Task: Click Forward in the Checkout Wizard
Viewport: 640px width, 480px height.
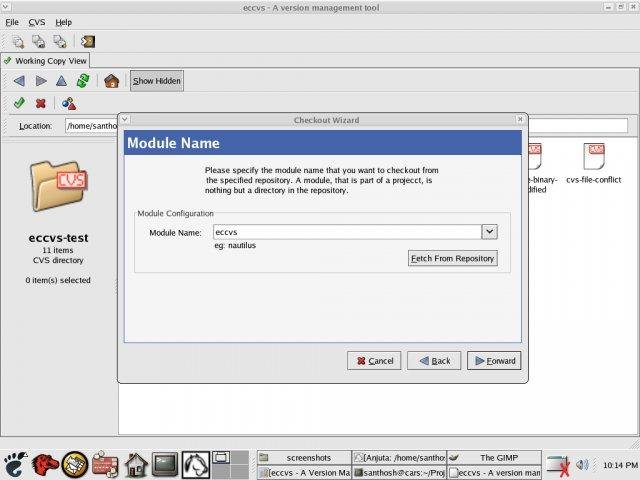Action: (x=494, y=361)
